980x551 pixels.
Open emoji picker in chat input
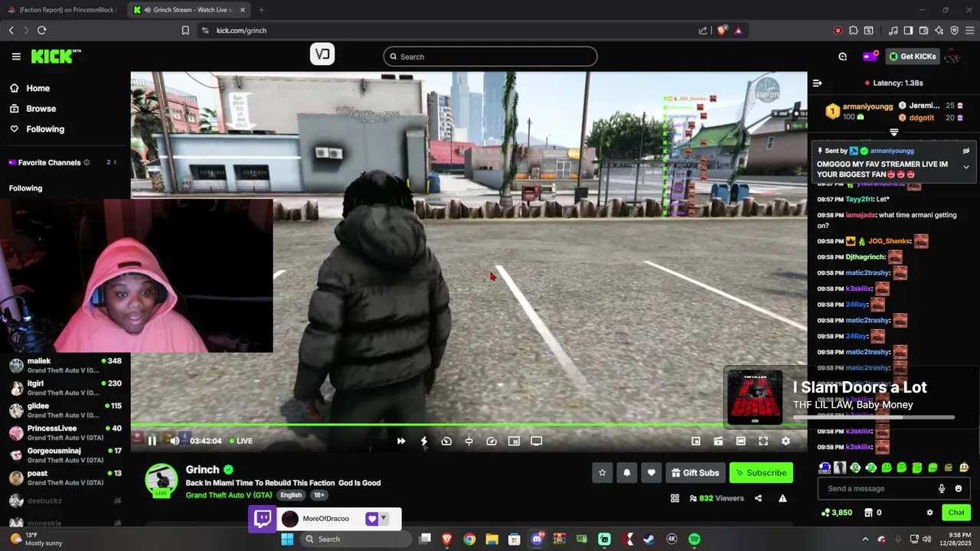(958, 488)
